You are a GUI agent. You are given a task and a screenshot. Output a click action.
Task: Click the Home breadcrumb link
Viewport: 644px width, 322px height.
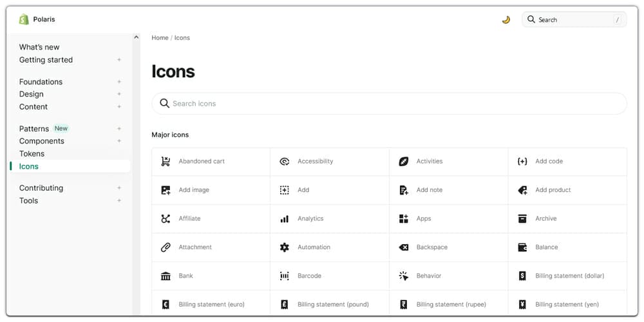pos(160,38)
